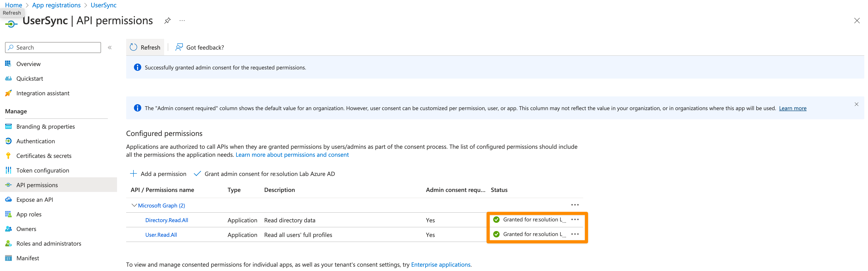Click the Admin consent requ... column header
868x271 pixels.
pos(455,190)
